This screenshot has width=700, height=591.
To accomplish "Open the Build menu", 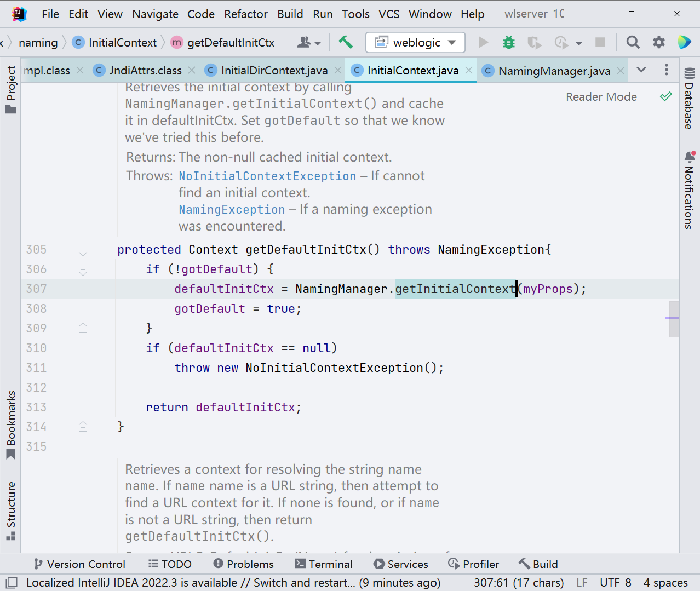I will pos(290,14).
